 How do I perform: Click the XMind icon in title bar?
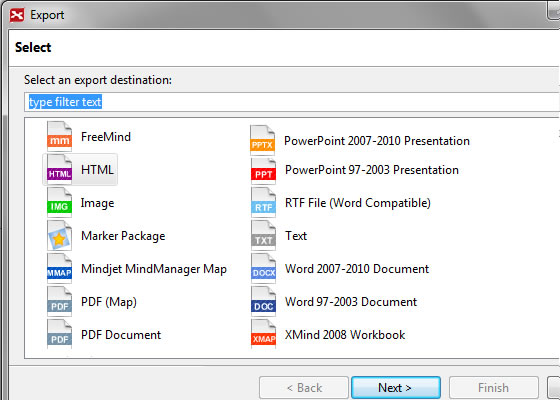coord(17,15)
